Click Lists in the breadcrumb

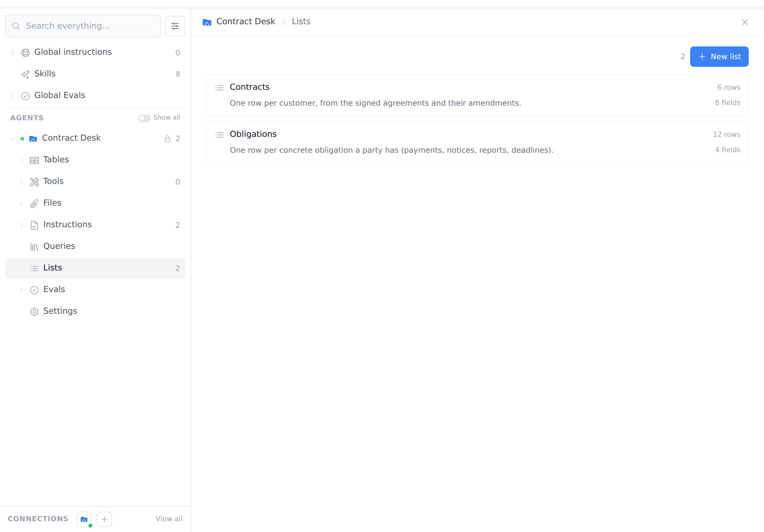click(x=301, y=22)
